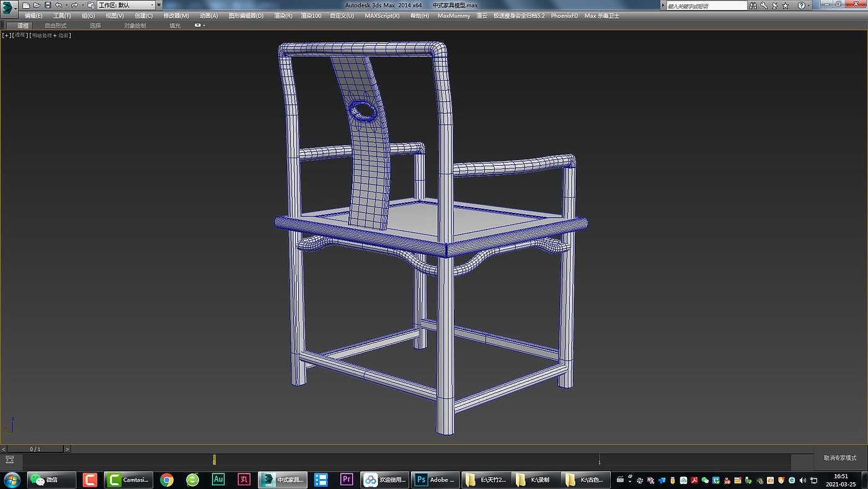The image size is (868, 489).
Task: Open the help question mark icon
Action: [x=801, y=5]
